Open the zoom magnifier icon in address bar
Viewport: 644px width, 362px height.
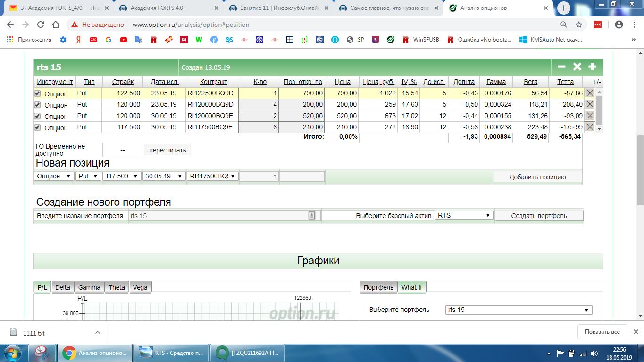tap(564, 25)
